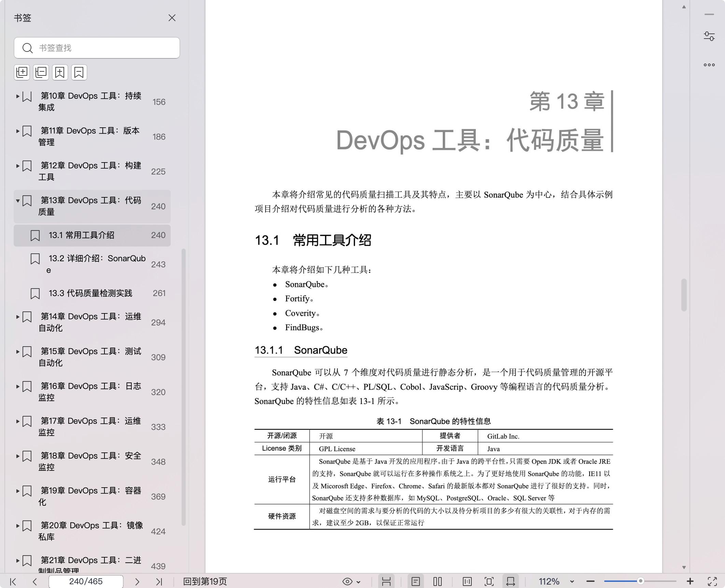Collapse all bookmarks icon
725x588 pixels.
coord(41,72)
